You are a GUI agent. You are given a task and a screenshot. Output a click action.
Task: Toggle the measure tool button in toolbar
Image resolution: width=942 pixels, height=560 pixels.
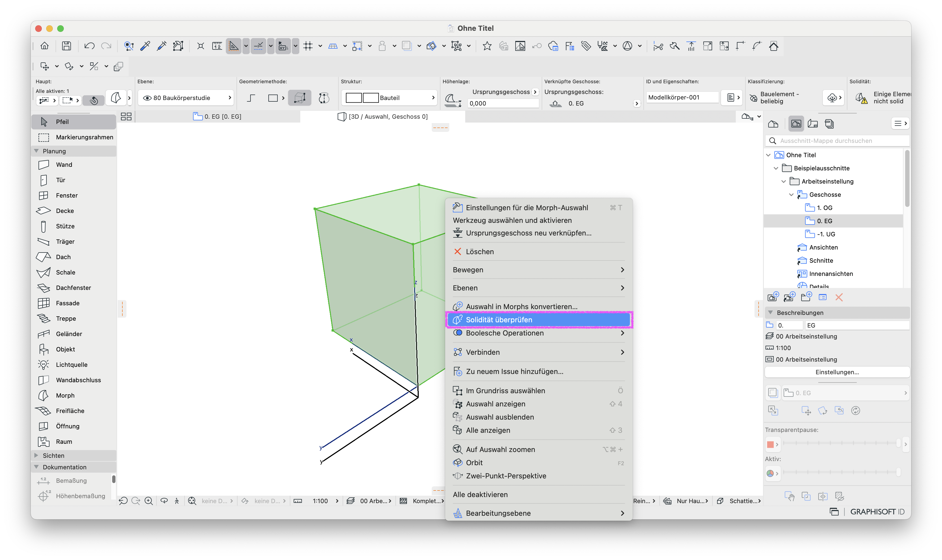217,46
